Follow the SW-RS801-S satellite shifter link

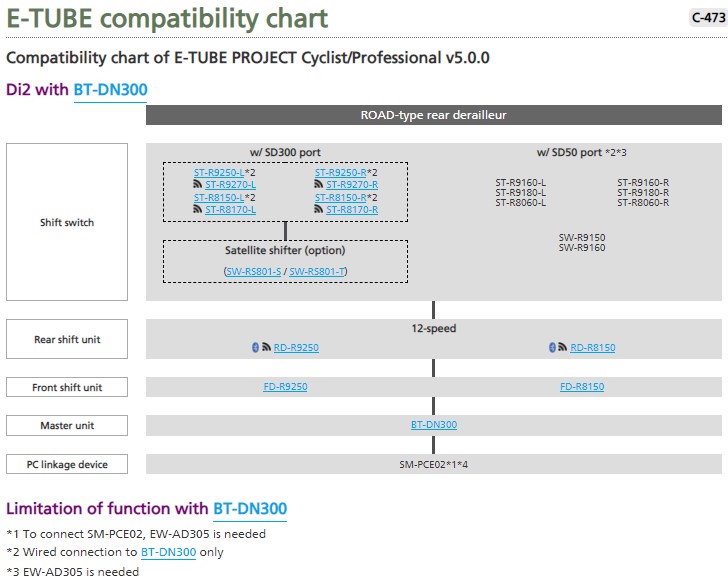pos(254,272)
